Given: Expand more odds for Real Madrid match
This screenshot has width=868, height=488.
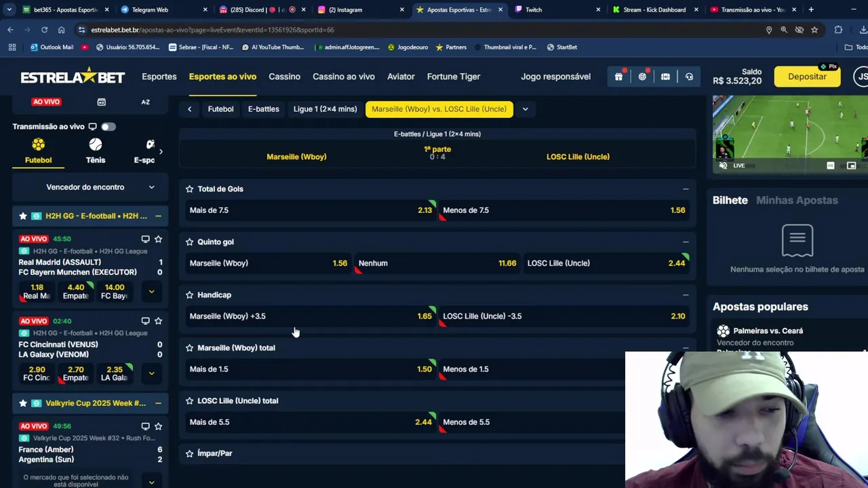Looking at the screenshot, I should click(x=151, y=291).
